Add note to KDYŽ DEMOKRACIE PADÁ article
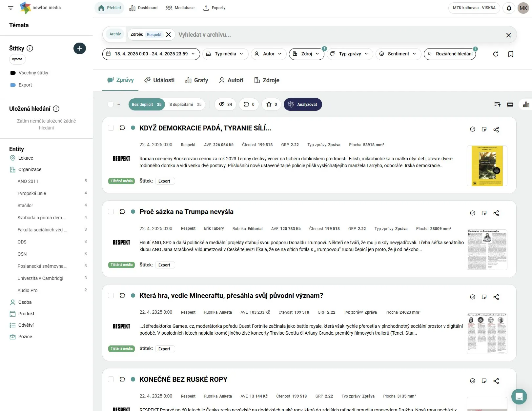Screen dimensions: 532x411 pyautogui.click(x=484, y=129)
